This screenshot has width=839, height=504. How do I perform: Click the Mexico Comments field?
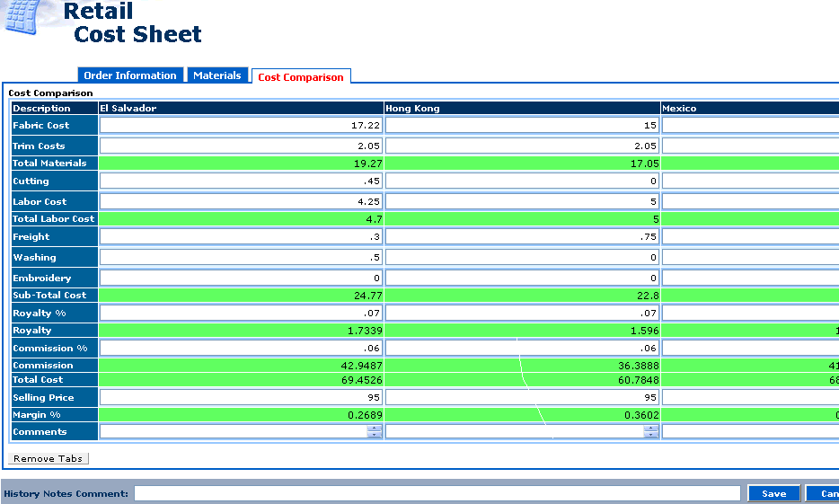[751, 431]
